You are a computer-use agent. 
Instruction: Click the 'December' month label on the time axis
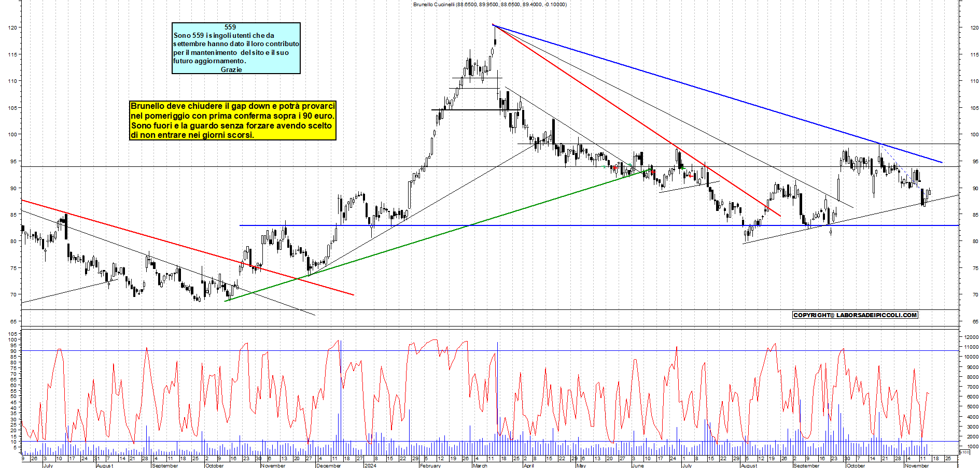(329, 465)
